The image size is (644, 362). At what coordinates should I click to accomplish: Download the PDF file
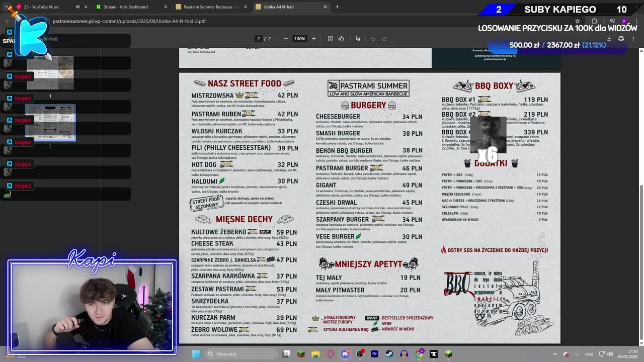point(609,39)
